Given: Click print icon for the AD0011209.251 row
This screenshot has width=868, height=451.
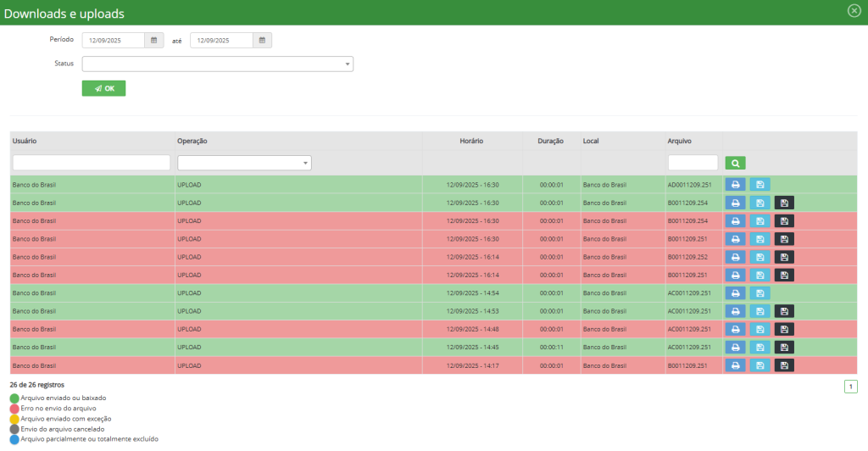Looking at the screenshot, I should point(735,185).
